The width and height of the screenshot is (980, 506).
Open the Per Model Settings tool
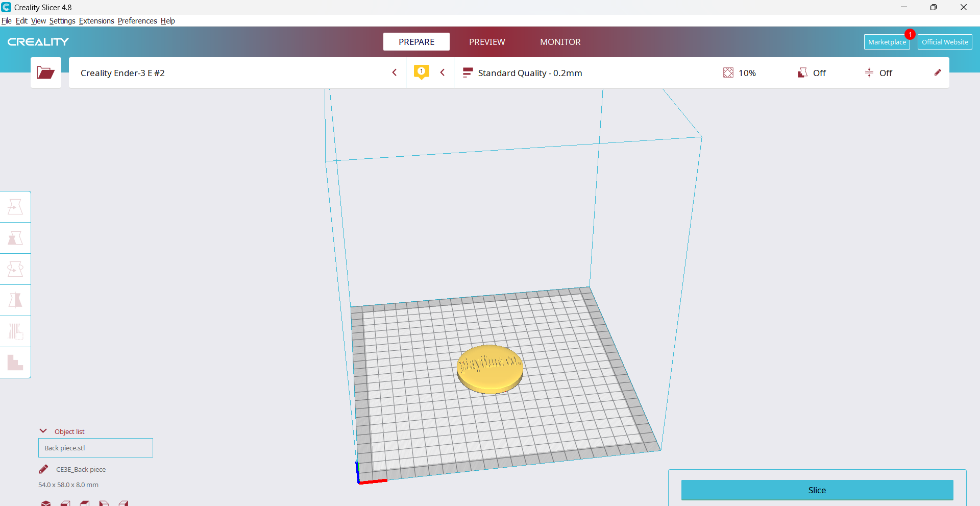coord(15,331)
